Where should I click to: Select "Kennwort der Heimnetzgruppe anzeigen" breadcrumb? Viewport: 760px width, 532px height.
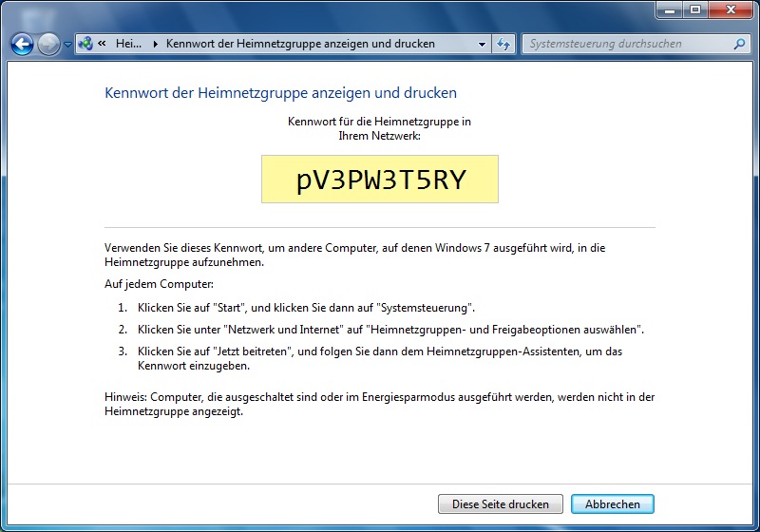point(299,44)
